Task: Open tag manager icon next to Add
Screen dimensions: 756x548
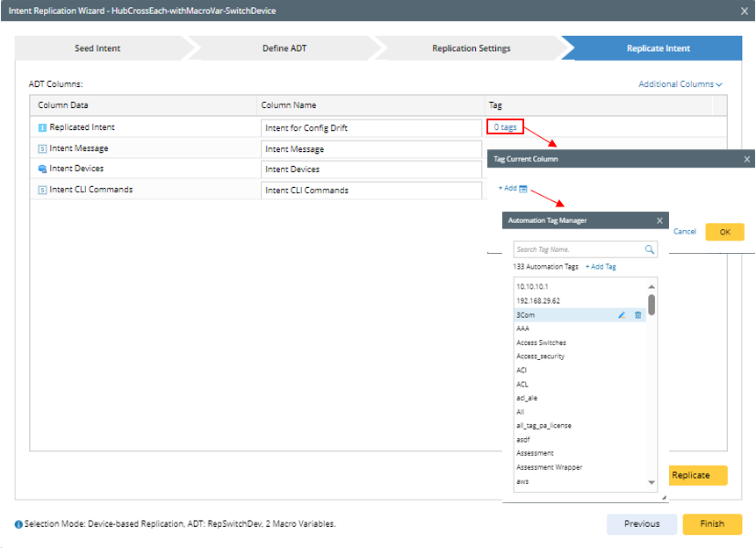Action: click(x=523, y=189)
